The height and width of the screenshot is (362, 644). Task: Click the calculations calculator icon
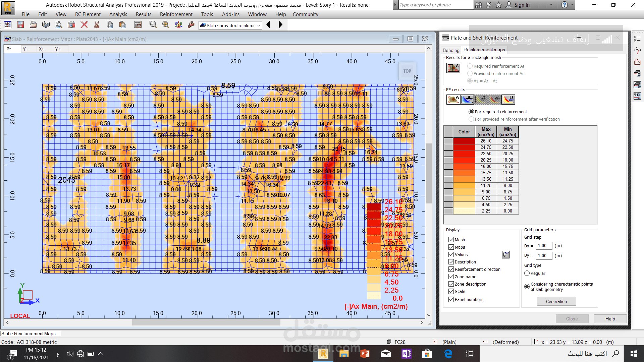coord(138,24)
